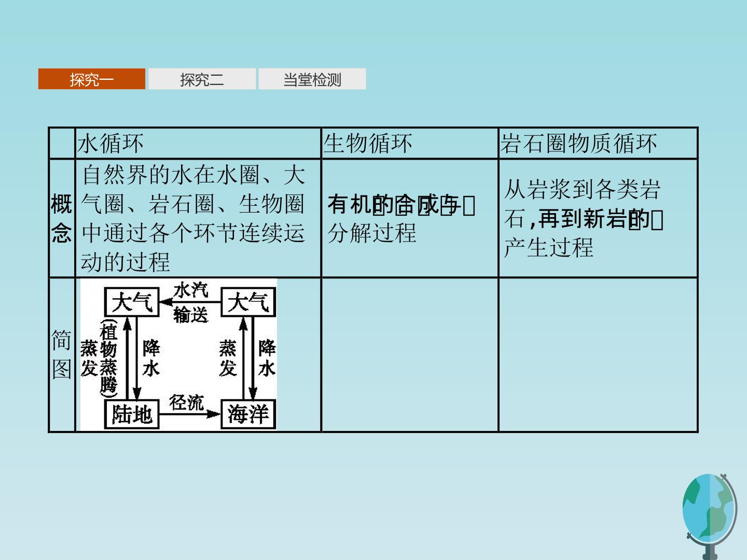Image resolution: width=747 pixels, height=560 pixels.
Task: Select the 探究一 tab
Action: 92,79
